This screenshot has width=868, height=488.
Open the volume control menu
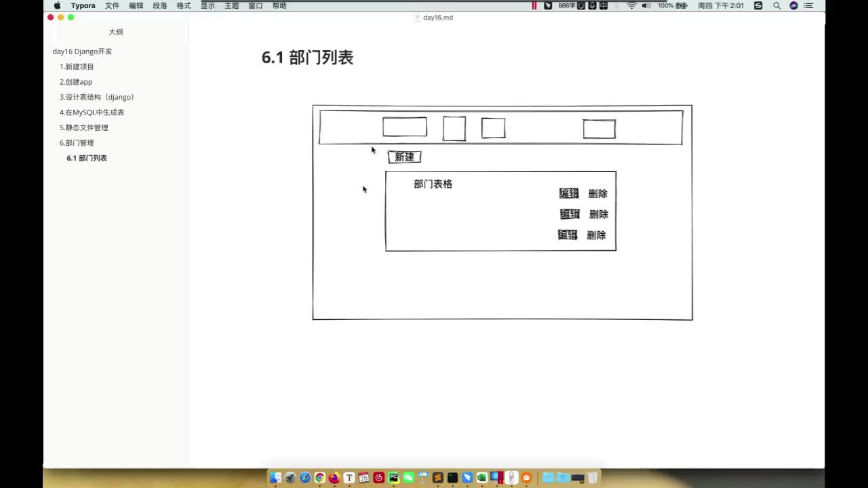tap(646, 5)
